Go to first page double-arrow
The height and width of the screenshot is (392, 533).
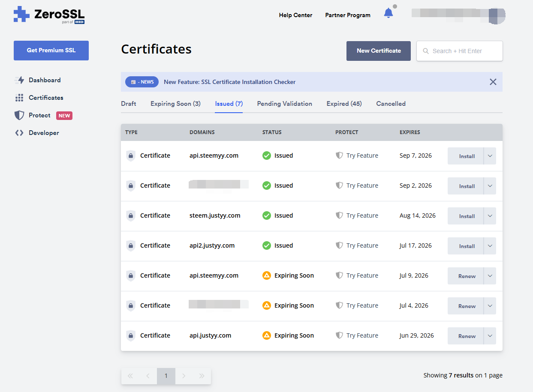click(130, 376)
